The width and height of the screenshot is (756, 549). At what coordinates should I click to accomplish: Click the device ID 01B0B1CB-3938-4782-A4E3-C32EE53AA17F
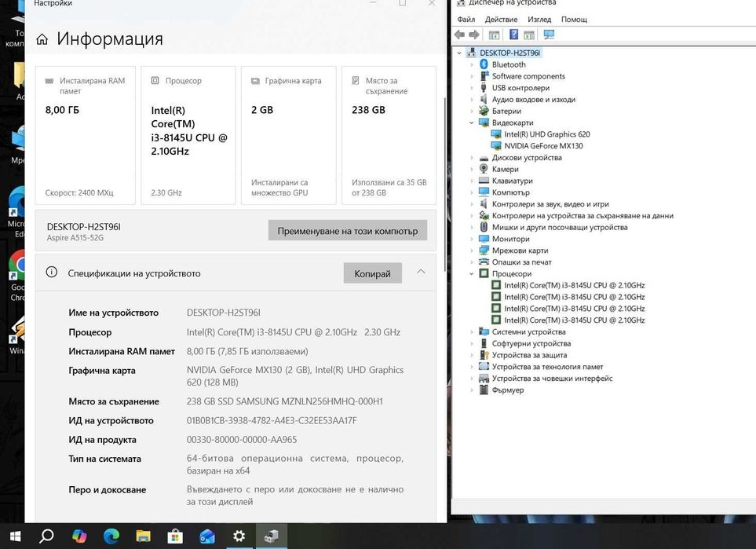pyautogui.click(x=272, y=421)
